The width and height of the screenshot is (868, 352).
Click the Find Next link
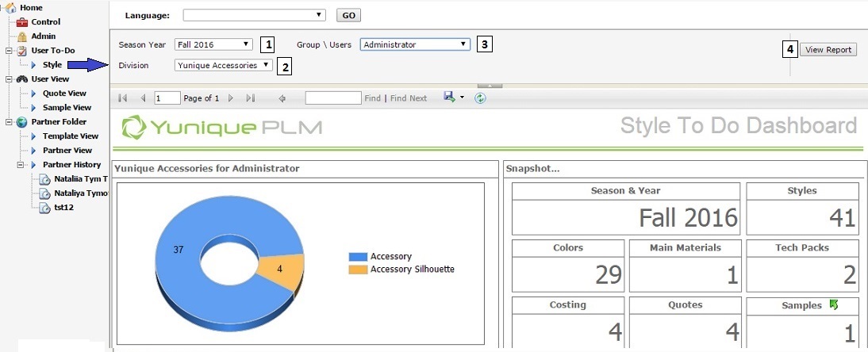coord(409,98)
